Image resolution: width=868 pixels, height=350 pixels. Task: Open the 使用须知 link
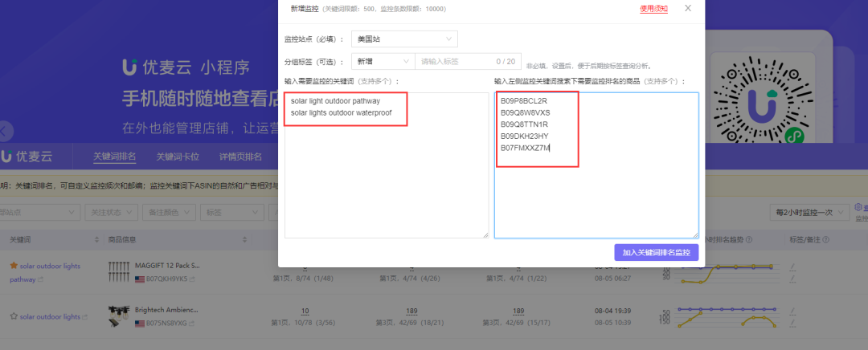(653, 9)
